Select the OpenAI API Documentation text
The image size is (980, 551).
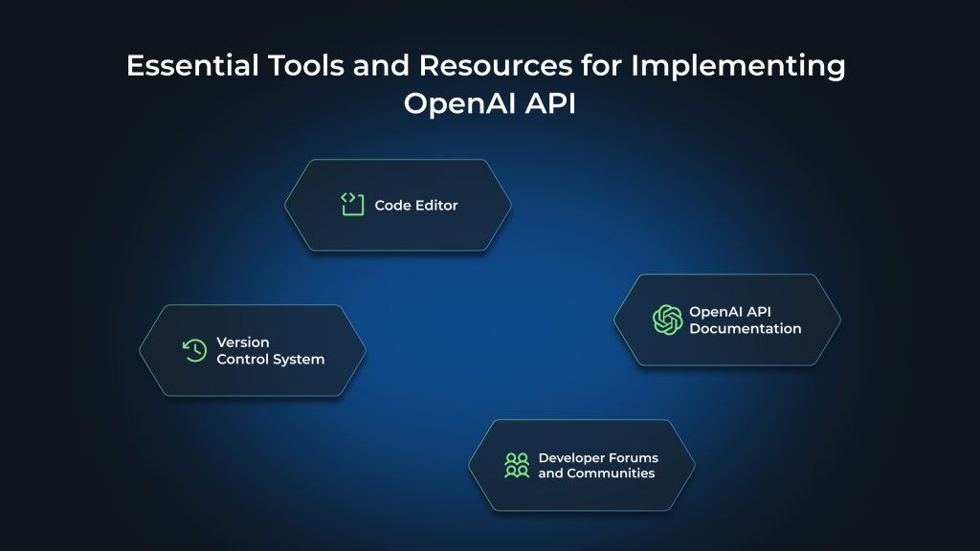(745, 320)
